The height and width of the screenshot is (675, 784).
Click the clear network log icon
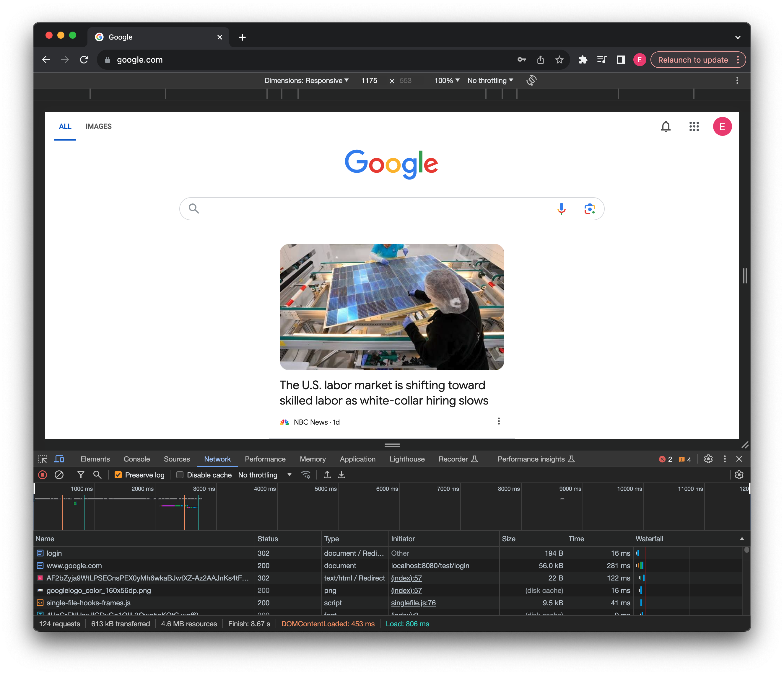pyautogui.click(x=59, y=475)
